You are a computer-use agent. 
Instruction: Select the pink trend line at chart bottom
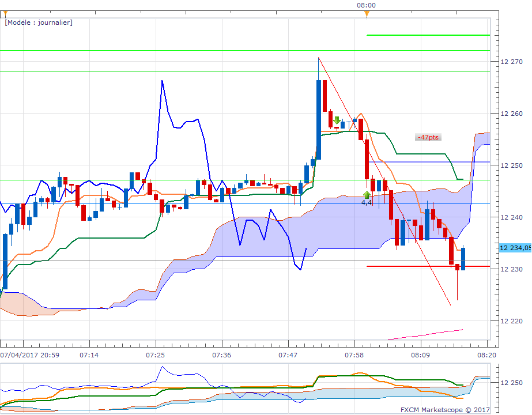425,334
